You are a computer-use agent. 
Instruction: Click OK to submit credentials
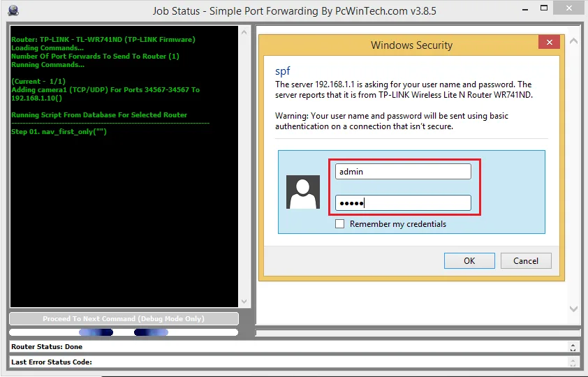click(469, 261)
